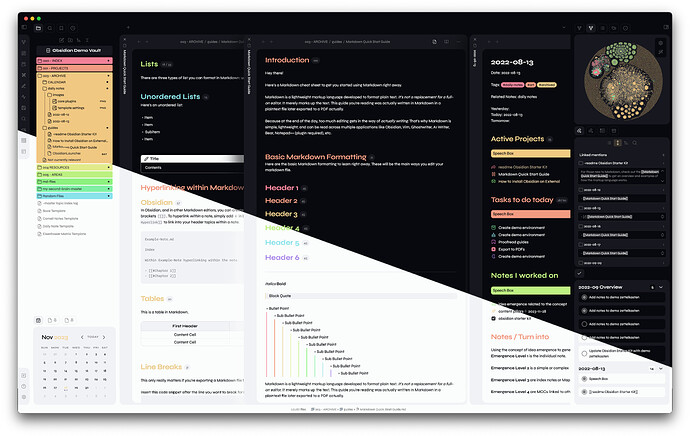Click the back arrow in Markdown Quick Start Guide pane
This screenshot has width=690, height=436.
[x=263, y=42]
